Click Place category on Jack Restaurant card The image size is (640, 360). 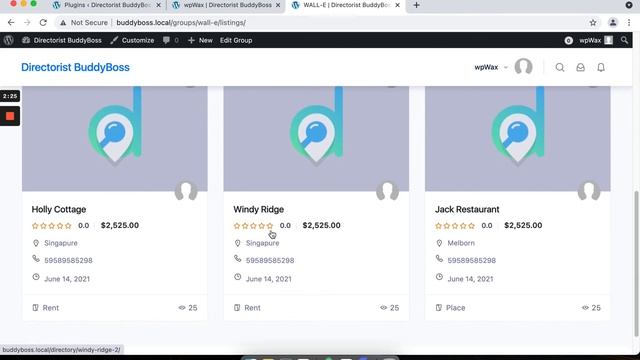pyautogui.click(x=456, y=308)
